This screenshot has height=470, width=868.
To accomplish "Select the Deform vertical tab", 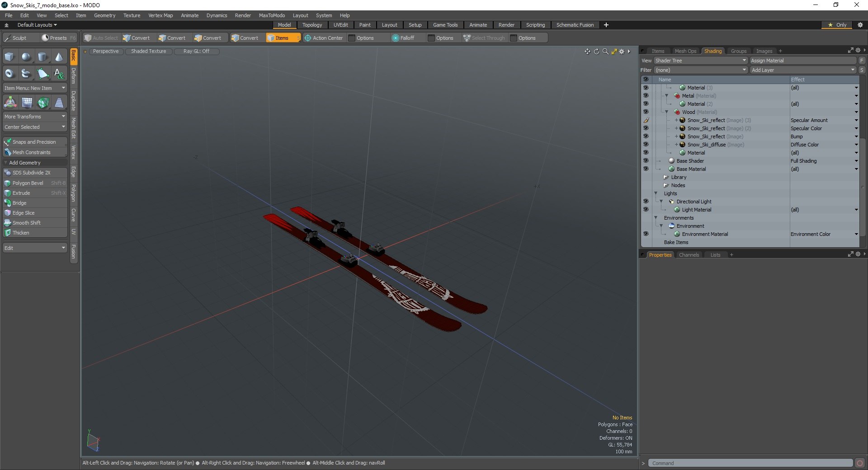I will [74, 76].
